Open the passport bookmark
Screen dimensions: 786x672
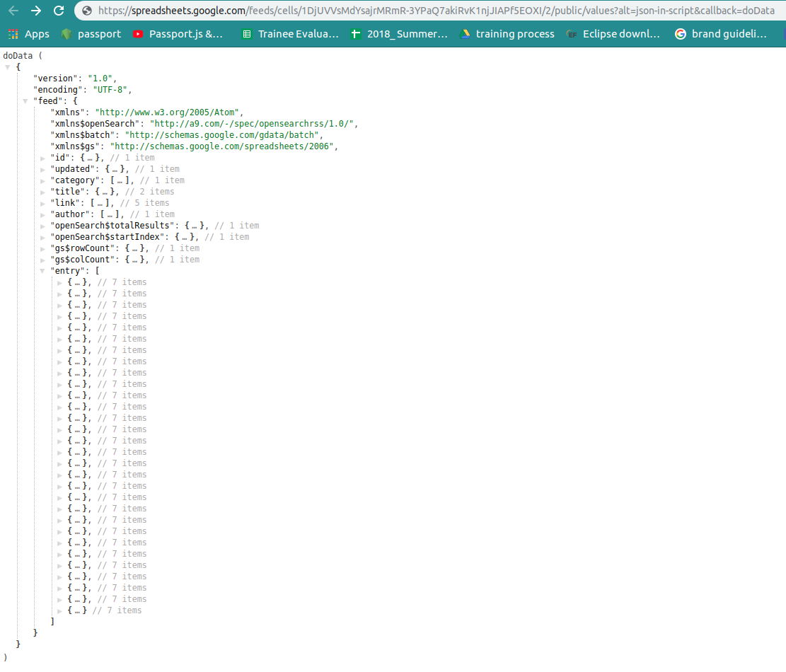click(x=91, y=34)
